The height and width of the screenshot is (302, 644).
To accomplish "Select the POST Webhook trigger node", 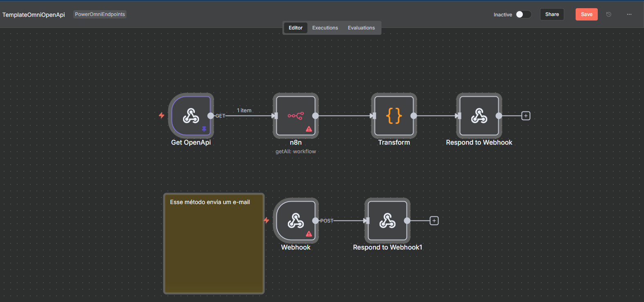I will pyautogui.click(x=296, y=221).
